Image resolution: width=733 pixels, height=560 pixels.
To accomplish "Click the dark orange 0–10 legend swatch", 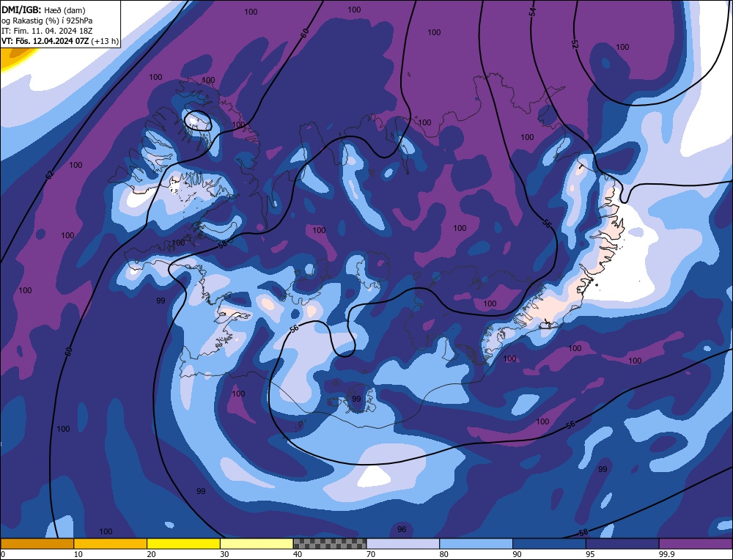I will pos(37,543).
